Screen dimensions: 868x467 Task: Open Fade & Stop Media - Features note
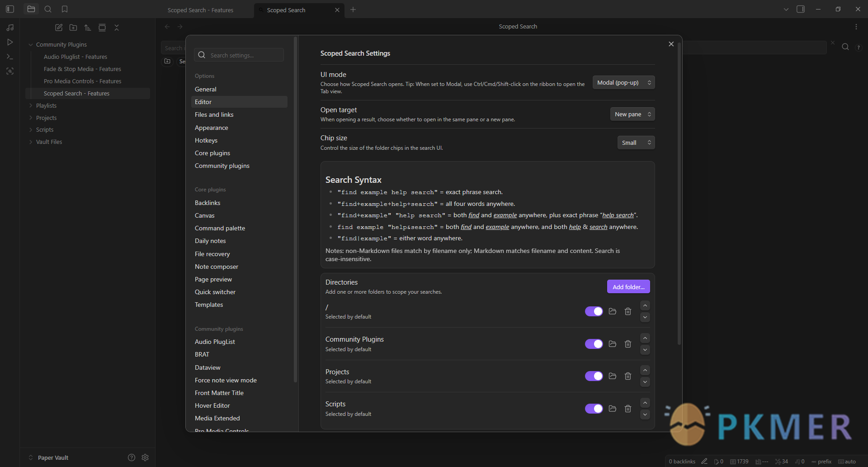[82, 69]
